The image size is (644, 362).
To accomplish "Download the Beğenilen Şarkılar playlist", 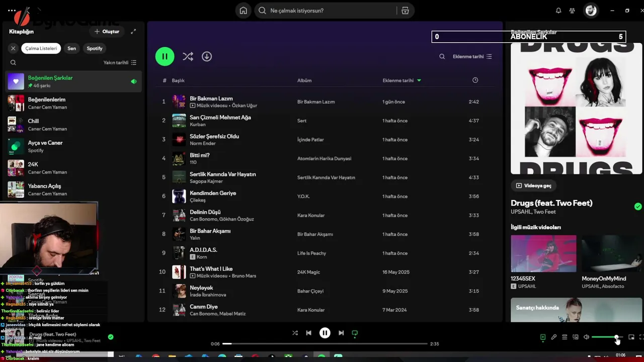I will (x=207, y=56).
